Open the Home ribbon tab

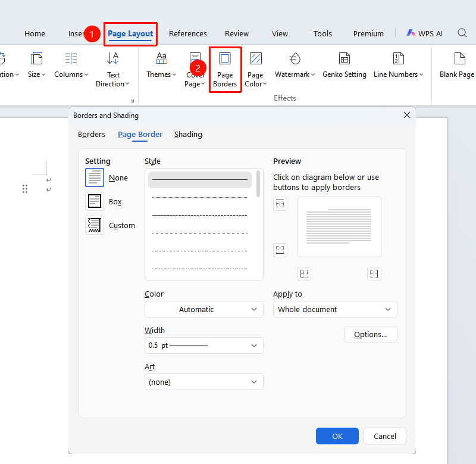(x=35, y=34)
